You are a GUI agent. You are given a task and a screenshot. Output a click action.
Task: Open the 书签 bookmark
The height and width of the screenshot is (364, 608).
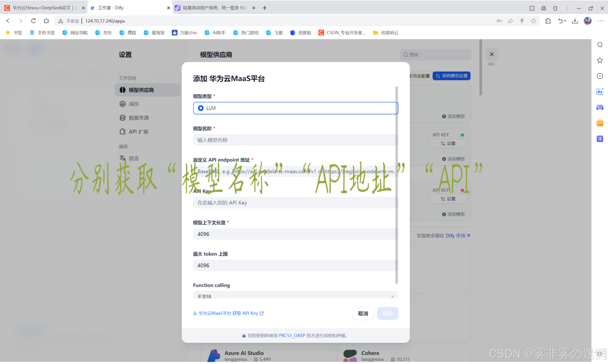14,33
